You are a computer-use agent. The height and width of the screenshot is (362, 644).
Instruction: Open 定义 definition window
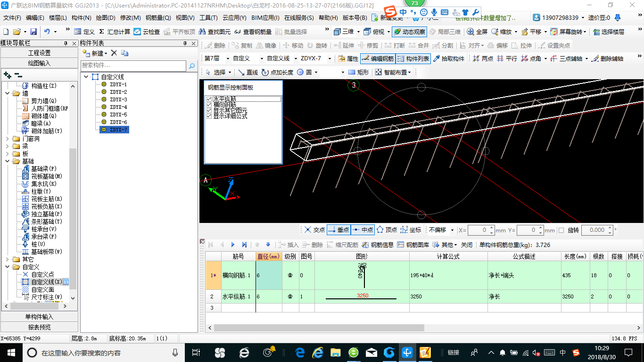(x=84, y=32)
